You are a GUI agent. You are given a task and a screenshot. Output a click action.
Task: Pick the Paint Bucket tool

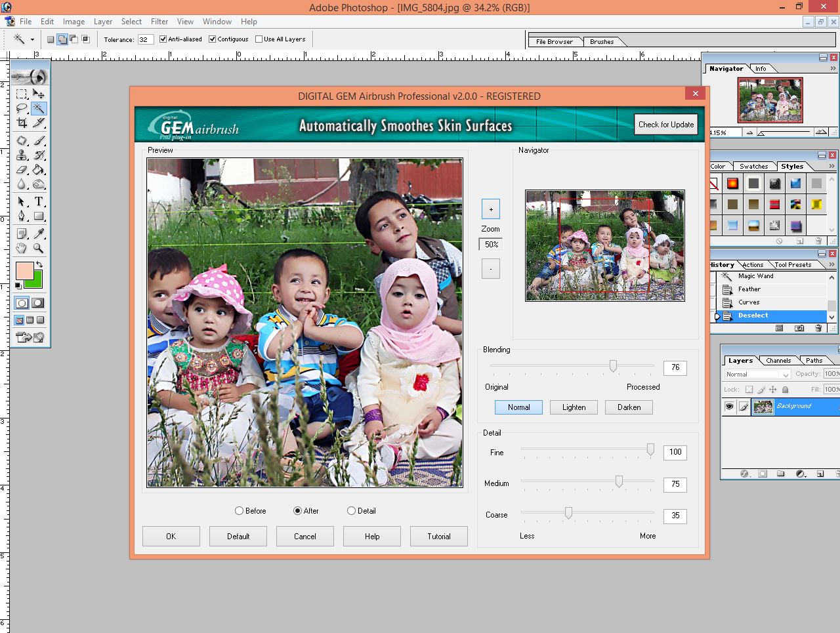[38, 170]
